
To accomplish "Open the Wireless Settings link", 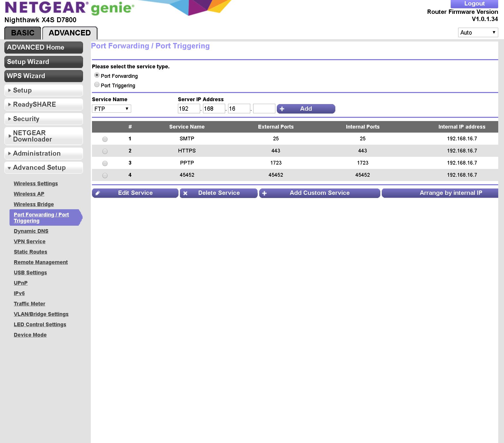I will tap(36, 184).
